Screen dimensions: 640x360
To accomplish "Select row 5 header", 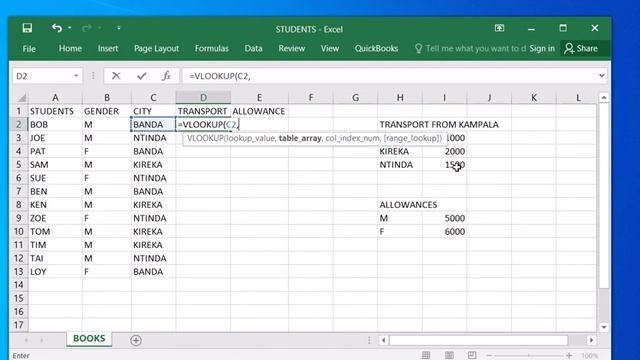I will pos(18,164).
